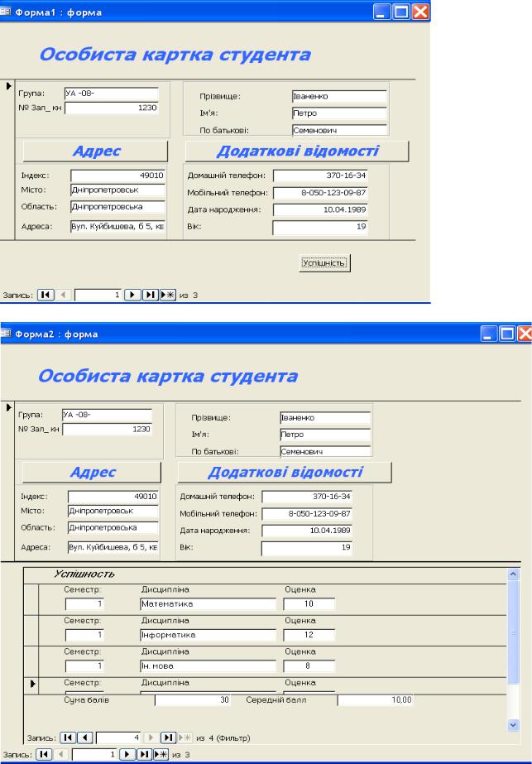
Task: Create new record in Форма1 navigator
Action: (x=168, y=295)
